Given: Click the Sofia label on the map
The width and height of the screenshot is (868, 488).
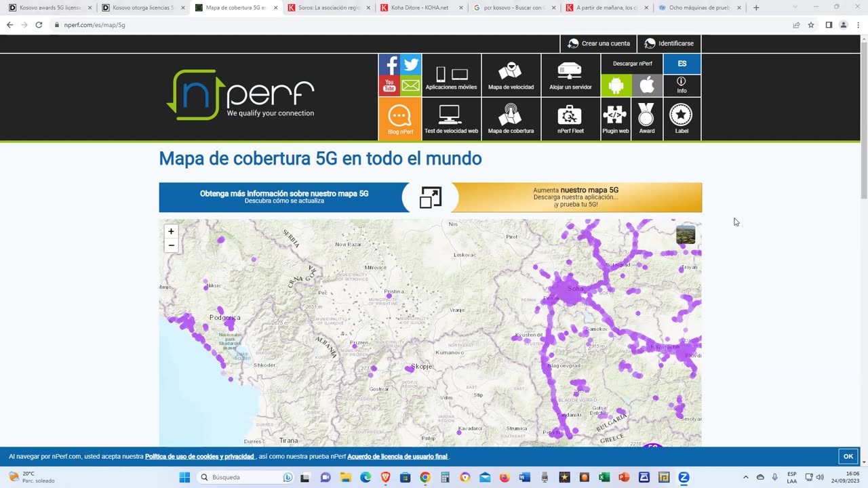Looking at the screenshot, I should click(x=575, y=288).
